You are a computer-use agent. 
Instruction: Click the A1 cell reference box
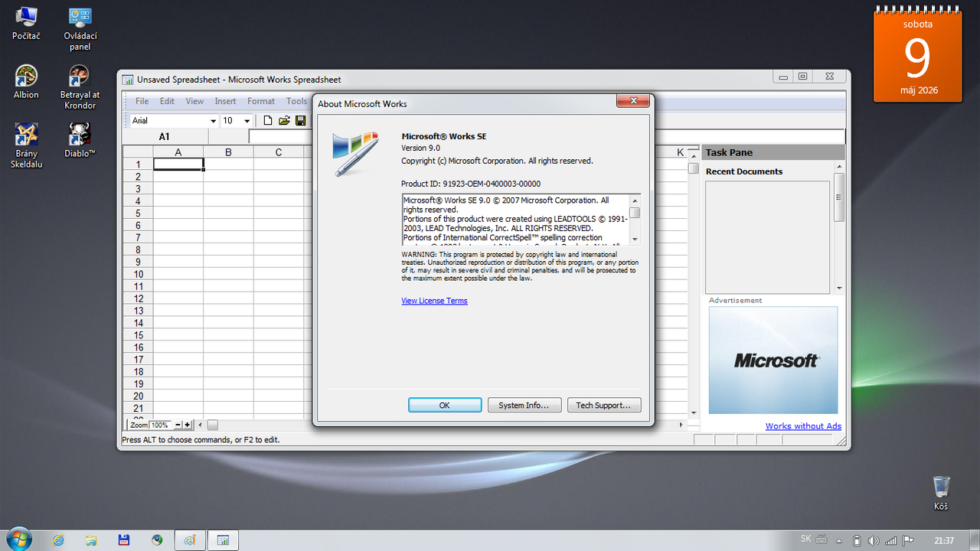click(x=165, y=137)
